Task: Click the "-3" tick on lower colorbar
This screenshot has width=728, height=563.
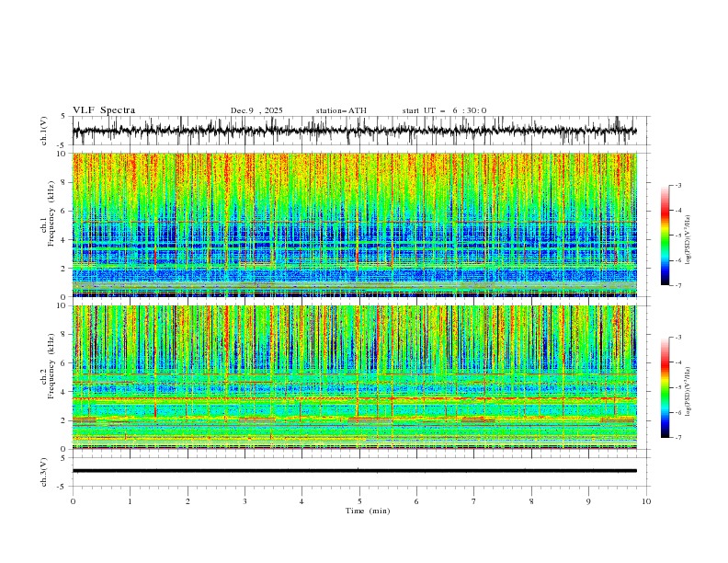Action: click(678, 338)
